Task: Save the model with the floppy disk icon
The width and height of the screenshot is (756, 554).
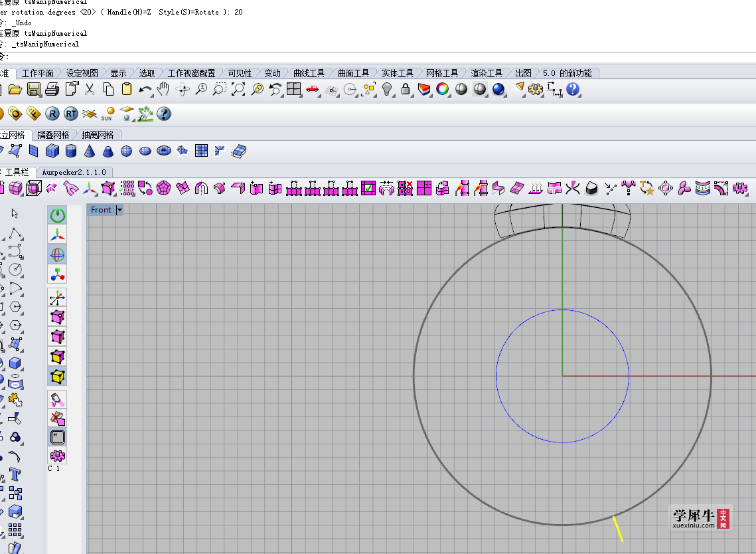Action: click(x=33, y=89)
